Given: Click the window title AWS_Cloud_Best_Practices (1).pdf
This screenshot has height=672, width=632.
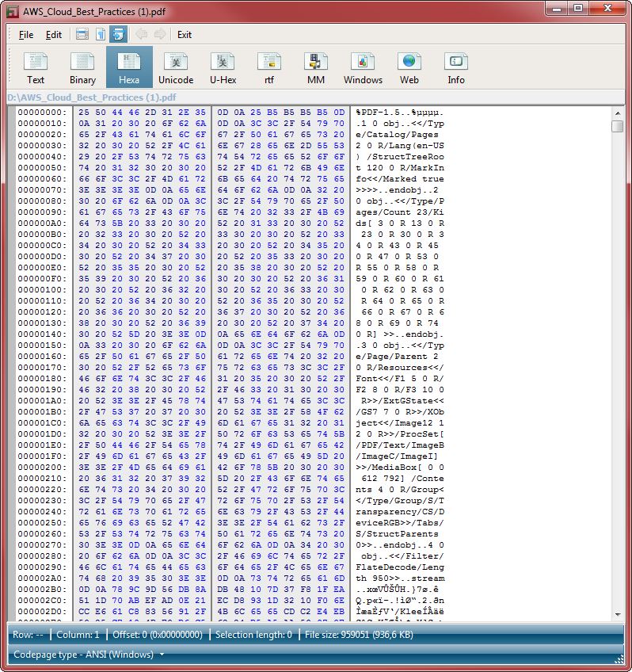Looking at the screenshot, I should click(x=94, y=12).
